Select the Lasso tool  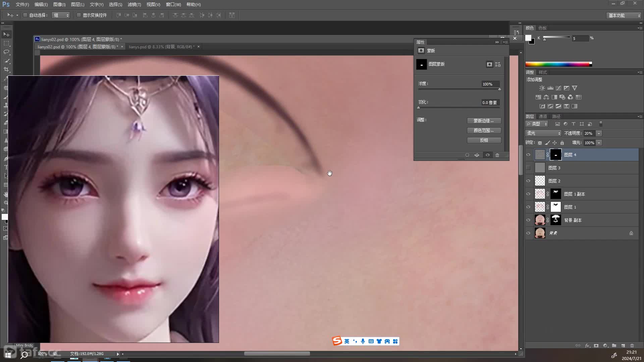(x=6, y=52)
